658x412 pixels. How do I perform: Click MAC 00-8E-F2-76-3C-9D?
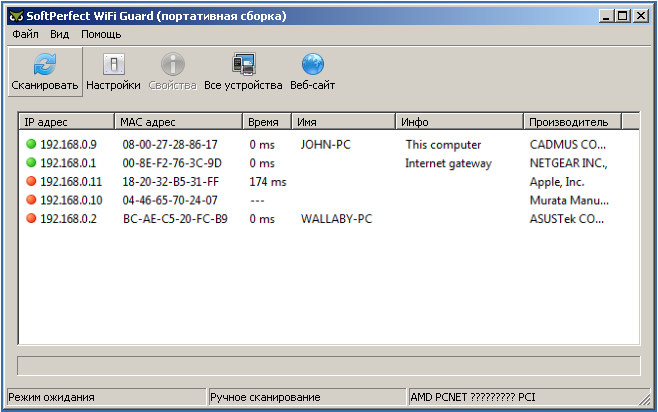click(172, 163)
